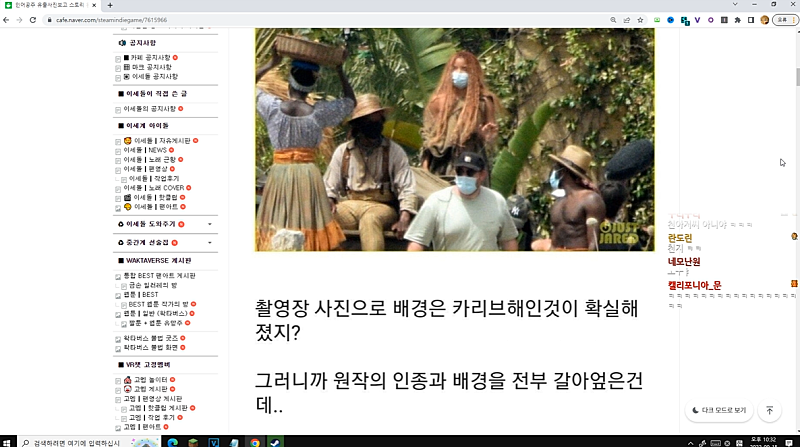Click the film set photo in the post
Viewport: 800px width, 447px height.
(x=455, y=139)
